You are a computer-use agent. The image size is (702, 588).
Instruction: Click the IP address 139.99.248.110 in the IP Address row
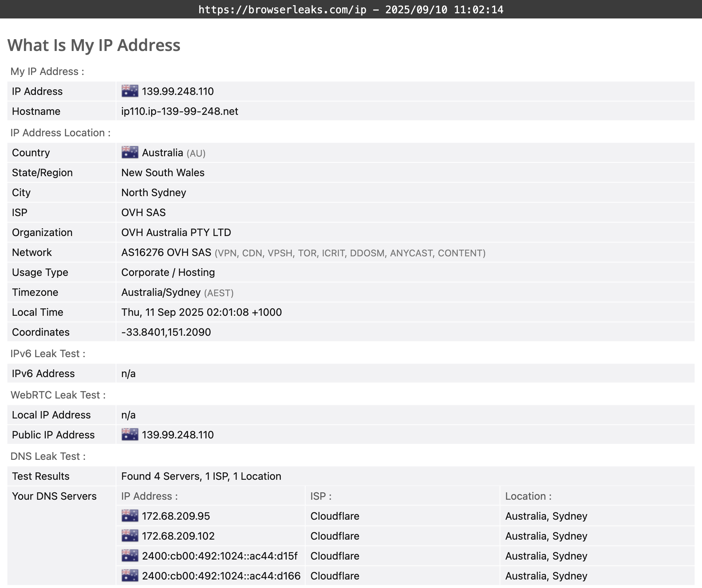click(x=178, y=91)
